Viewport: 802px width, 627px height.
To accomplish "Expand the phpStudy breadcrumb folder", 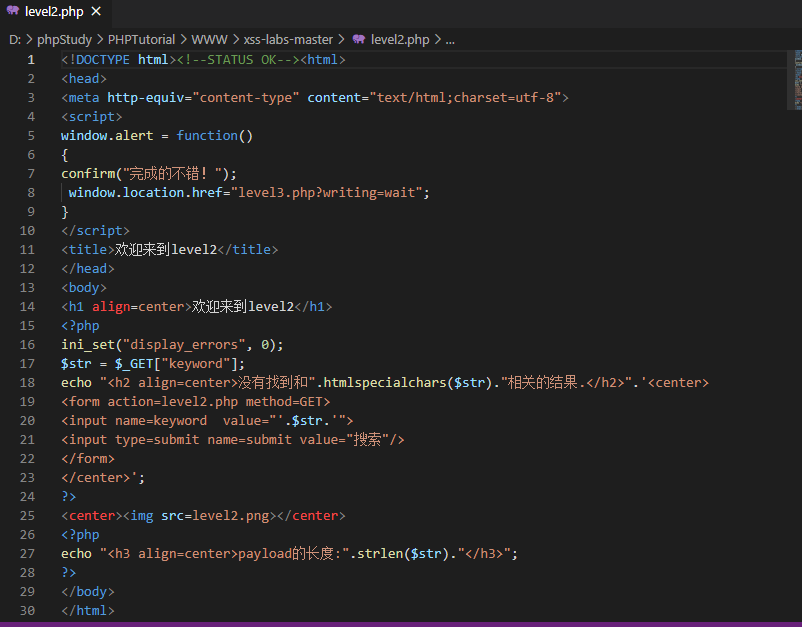I will pos(64,39).
